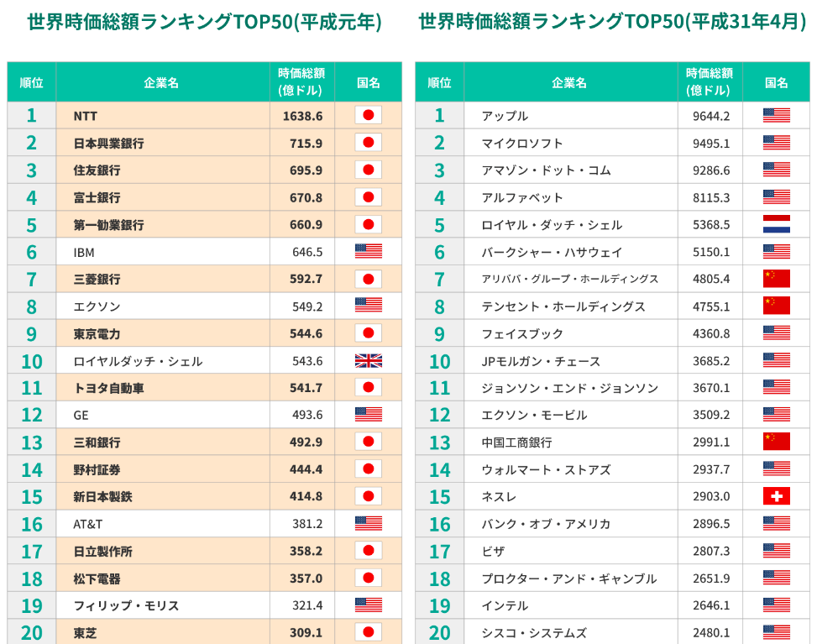Click the Netherlands flag beside ロイヤル・ダッチ・シェル
The image size is (817, 644).
[x=777, y=224]
